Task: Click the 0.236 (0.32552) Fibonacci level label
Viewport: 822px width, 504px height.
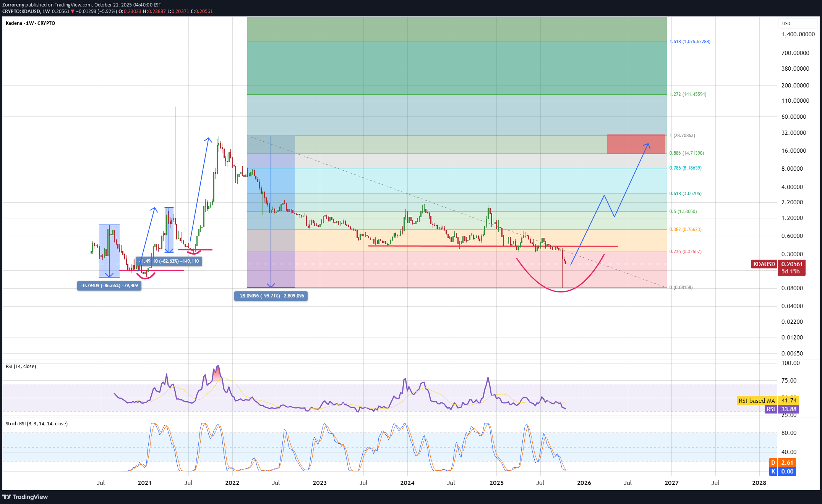Action: pyautogui.click(x=685, y=252)
